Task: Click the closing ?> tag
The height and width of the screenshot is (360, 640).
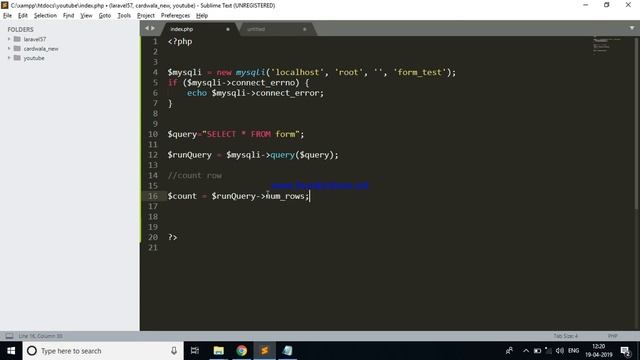Action: 172,237
